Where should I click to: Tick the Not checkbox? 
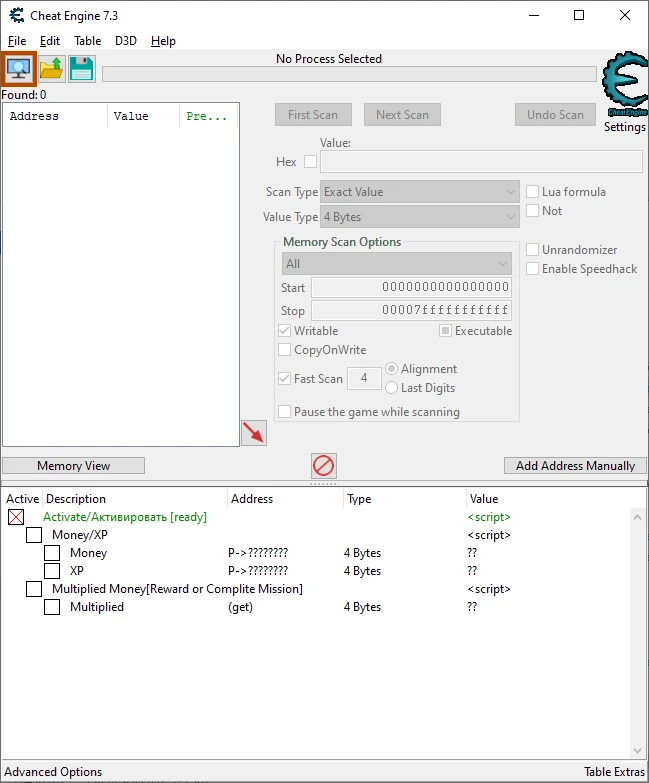click(533, 211)
